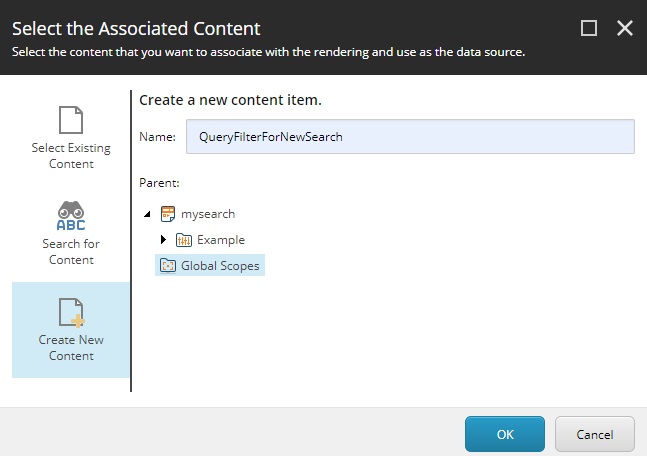Maximize the dialog window
This screenshot has width=647, height=456.
click(588, 28)
